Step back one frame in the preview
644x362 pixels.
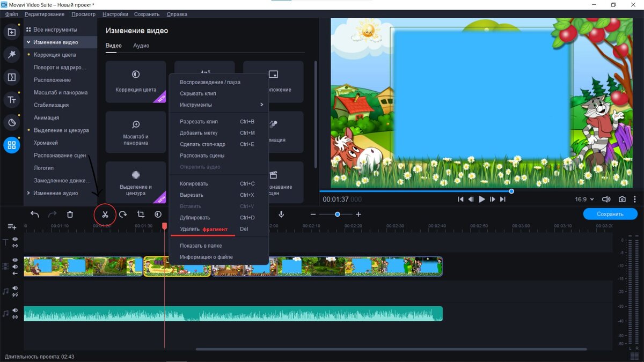[471, 199]
